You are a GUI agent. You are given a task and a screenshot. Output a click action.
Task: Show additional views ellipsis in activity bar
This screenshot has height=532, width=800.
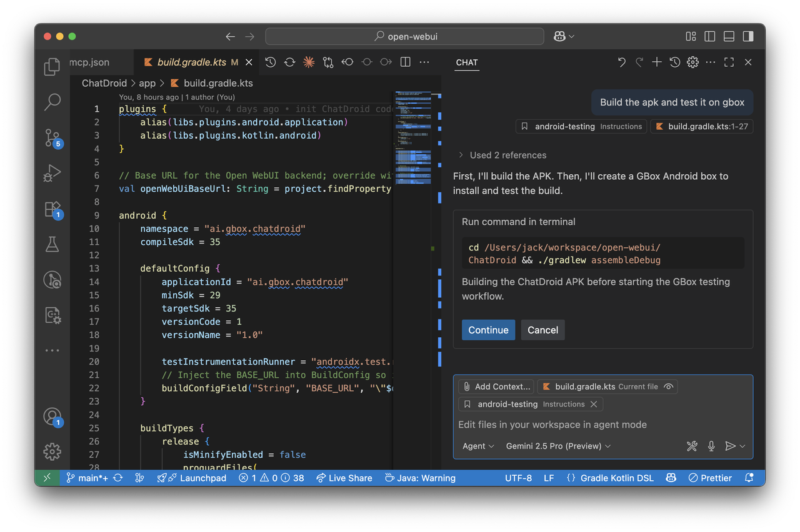point(52,350)
